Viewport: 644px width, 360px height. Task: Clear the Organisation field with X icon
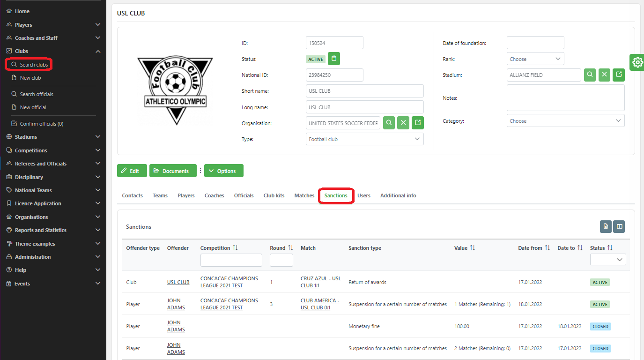point(403,123)
